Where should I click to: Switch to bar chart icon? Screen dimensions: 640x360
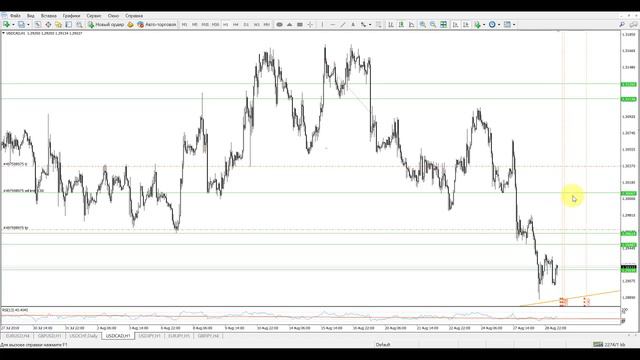pos(391,24)
